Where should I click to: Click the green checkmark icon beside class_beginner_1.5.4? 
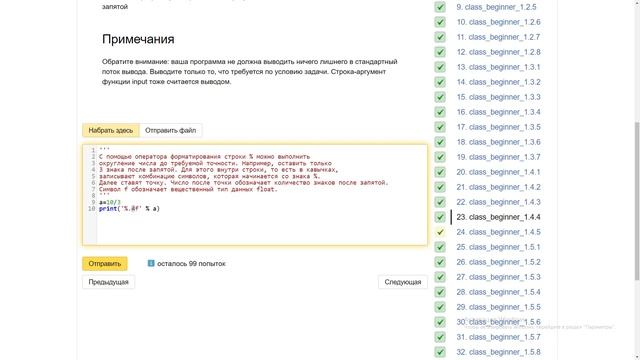point(440,292)
